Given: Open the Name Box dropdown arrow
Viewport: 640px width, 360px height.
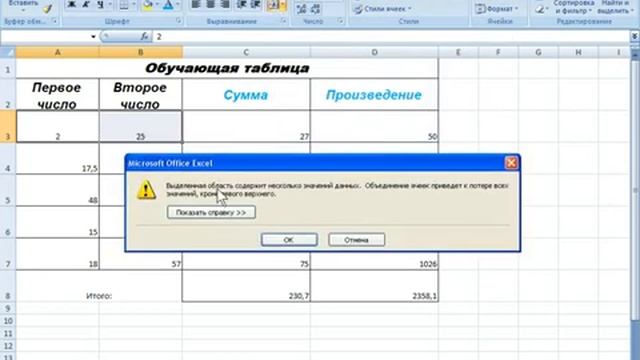Looking at the screenshot, I should (x=93, y=37).
